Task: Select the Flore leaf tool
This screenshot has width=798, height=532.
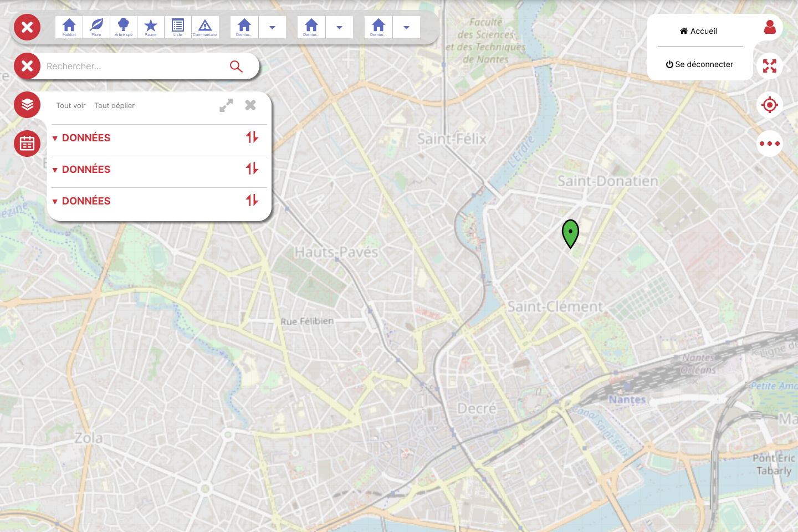Action: (x=96, y=27)
